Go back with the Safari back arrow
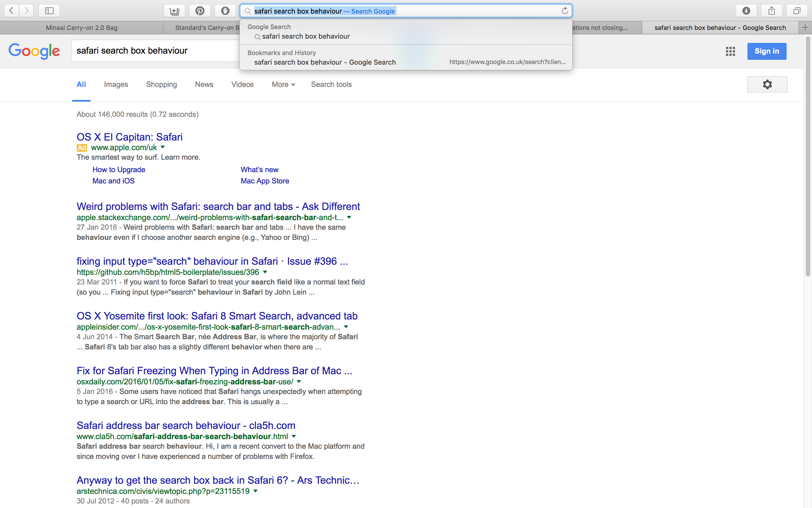 coord(11,11)
